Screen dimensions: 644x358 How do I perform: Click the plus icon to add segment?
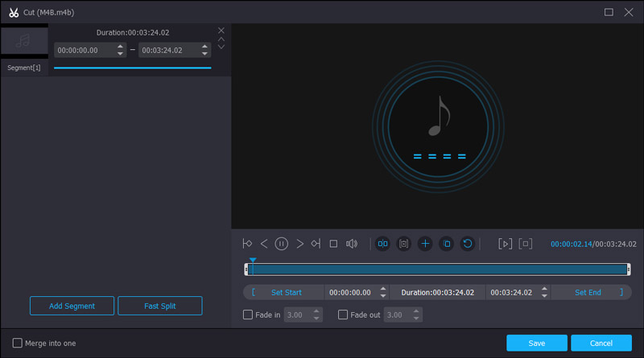tap(425, 243)
